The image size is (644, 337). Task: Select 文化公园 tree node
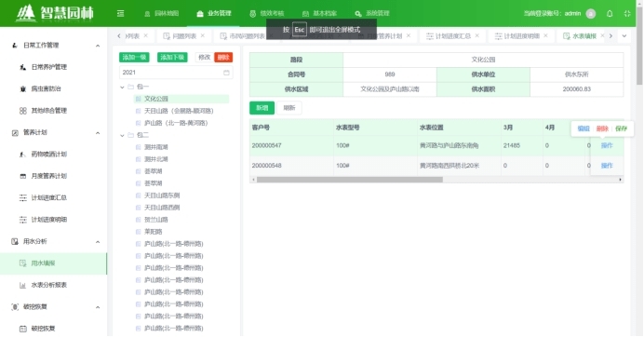pyautogui.click(x=156, y=99)
